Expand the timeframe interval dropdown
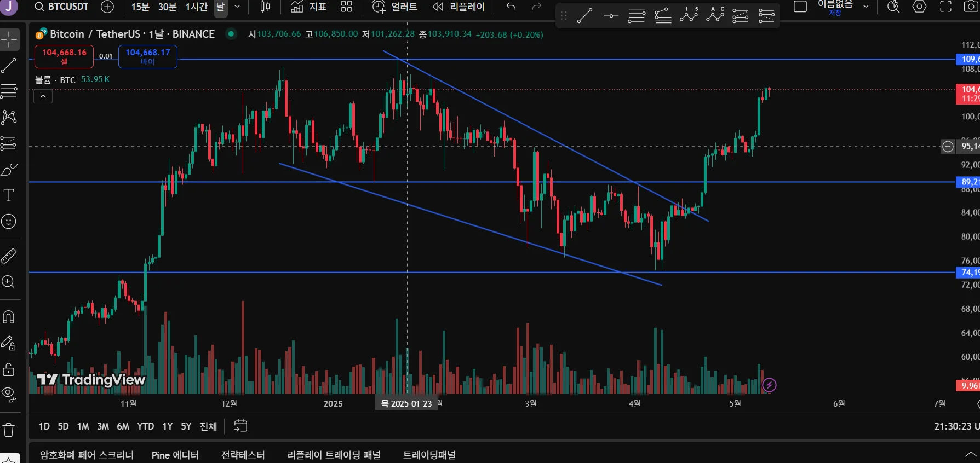This screenshot has height=463, width=980. tap(237, 7)
